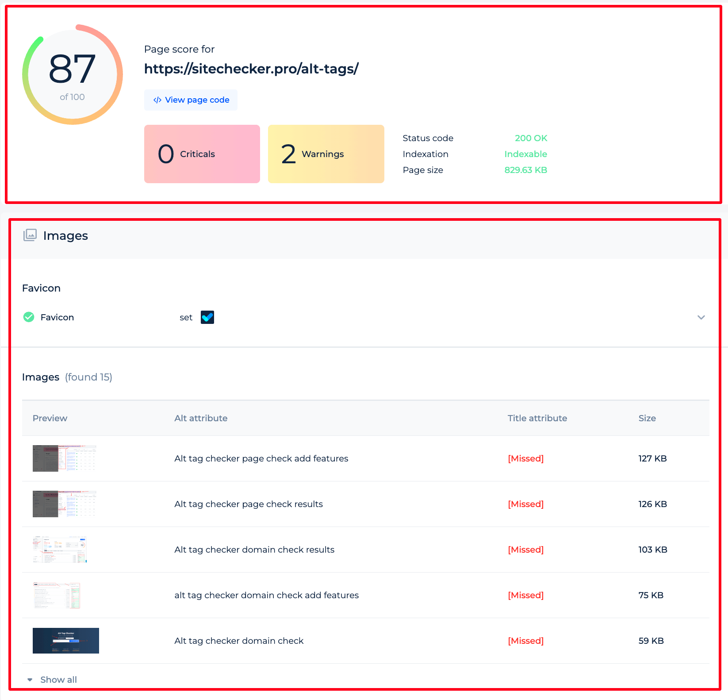The width and height of the screenshot is (728, 700).
Task: Click the favicon preview image
Action: click(207, 317)
